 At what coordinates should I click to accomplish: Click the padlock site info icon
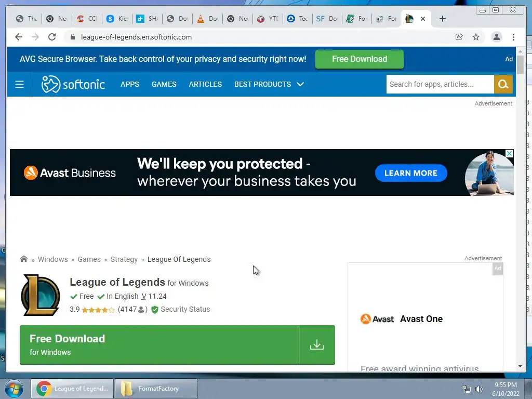point(72,37)
